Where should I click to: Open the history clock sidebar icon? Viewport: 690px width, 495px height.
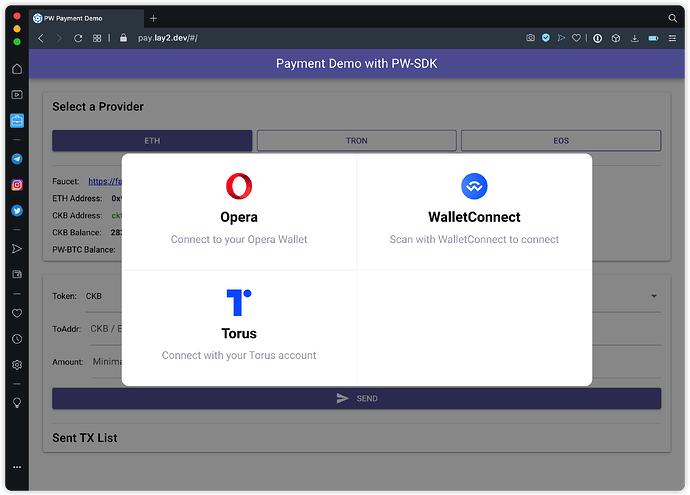tap(17, 339)
